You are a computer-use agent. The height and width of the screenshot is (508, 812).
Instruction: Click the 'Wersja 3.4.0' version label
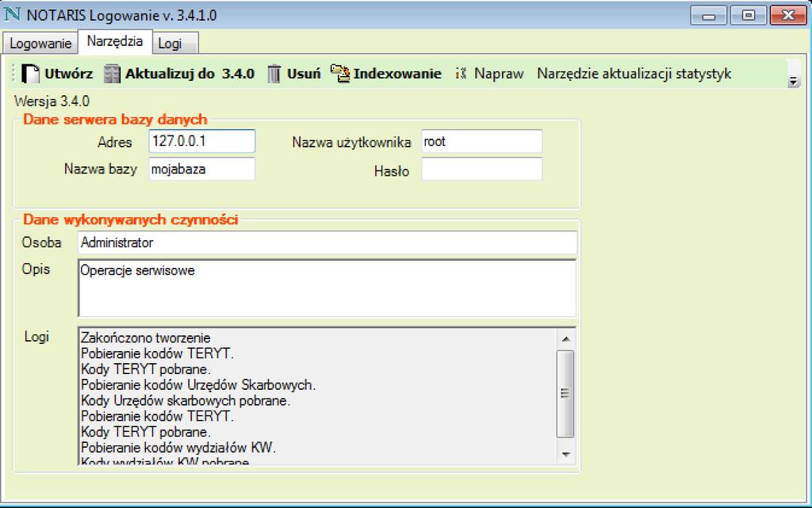pos(52,101)
